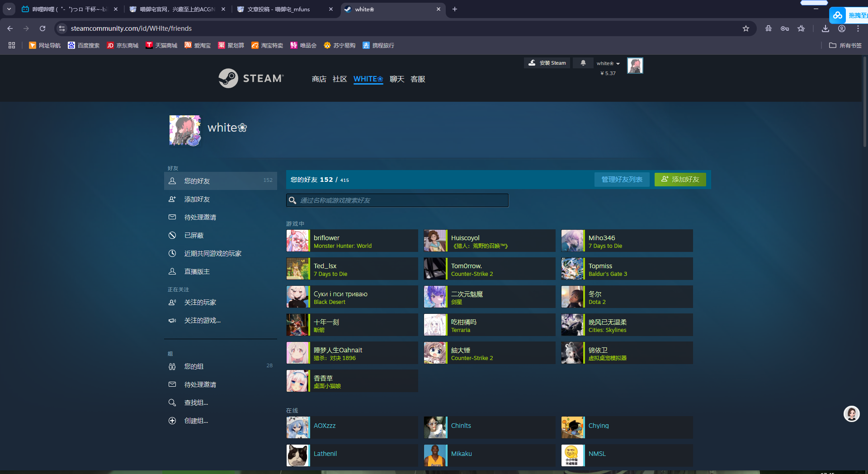This screenshot has height=474, width=868.
Task: Open the 商店 store menu
Action: 319,79
